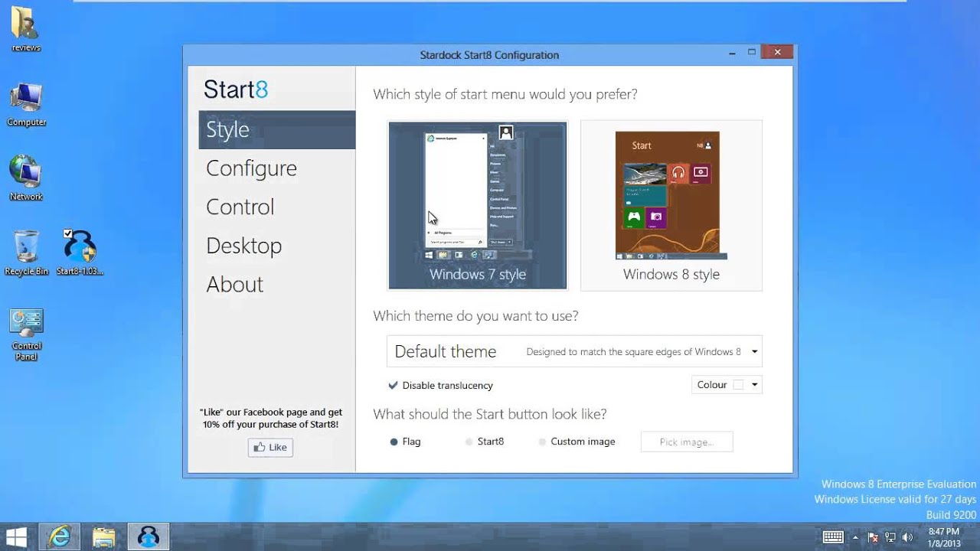Show hidden system tray icons arrow
The image size is (980, 551).
(x=855, y=537)
